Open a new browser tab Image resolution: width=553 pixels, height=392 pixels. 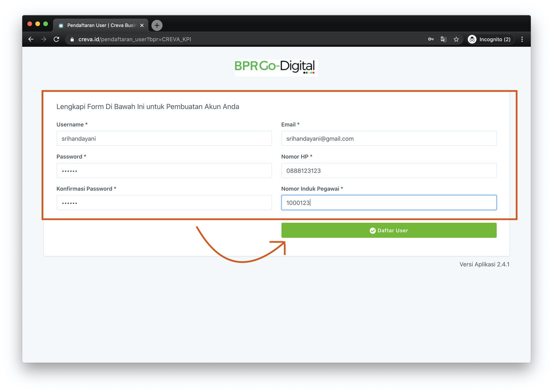click(157, 25)
